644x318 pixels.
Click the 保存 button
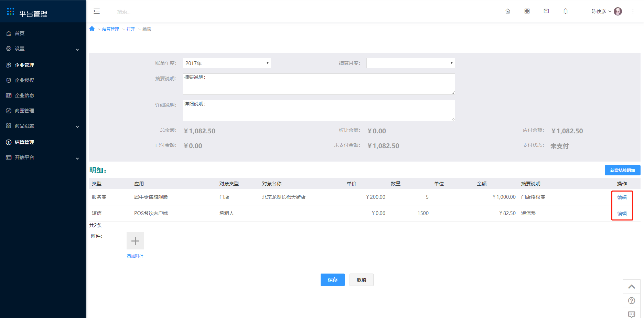pyautogui.click(x=333, y=280)
